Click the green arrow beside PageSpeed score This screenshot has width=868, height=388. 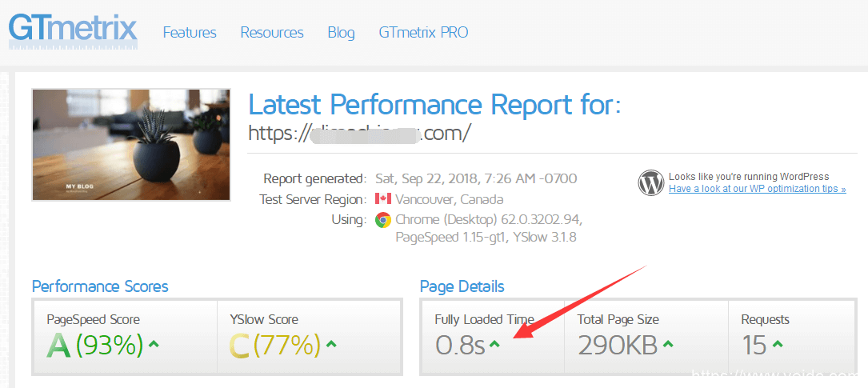point(154,345)
